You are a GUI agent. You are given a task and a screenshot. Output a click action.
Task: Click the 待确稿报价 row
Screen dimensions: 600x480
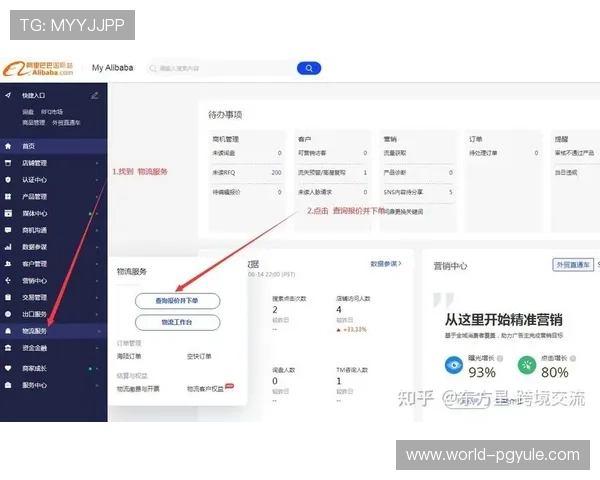point(247,192)
